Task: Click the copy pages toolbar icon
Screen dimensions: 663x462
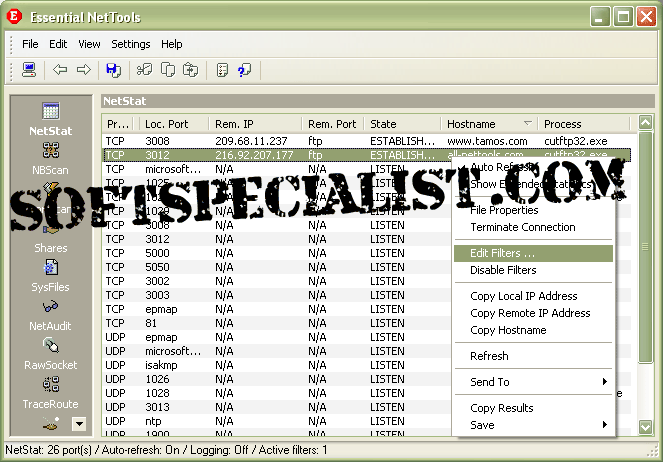Action: point(168,70)
